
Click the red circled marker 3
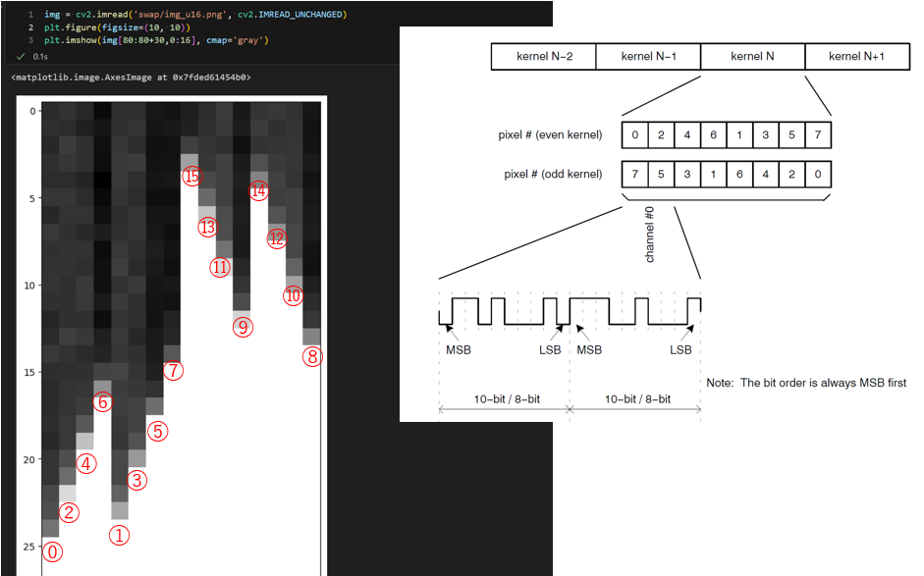(137, 481)
